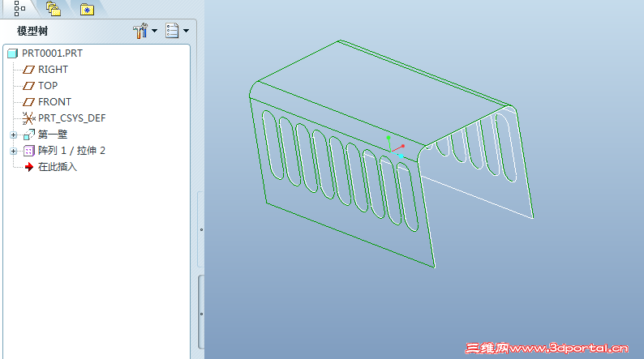
Task: Select the FRONT datum plane
Action: pyautogui.click(x=54, y=102)
